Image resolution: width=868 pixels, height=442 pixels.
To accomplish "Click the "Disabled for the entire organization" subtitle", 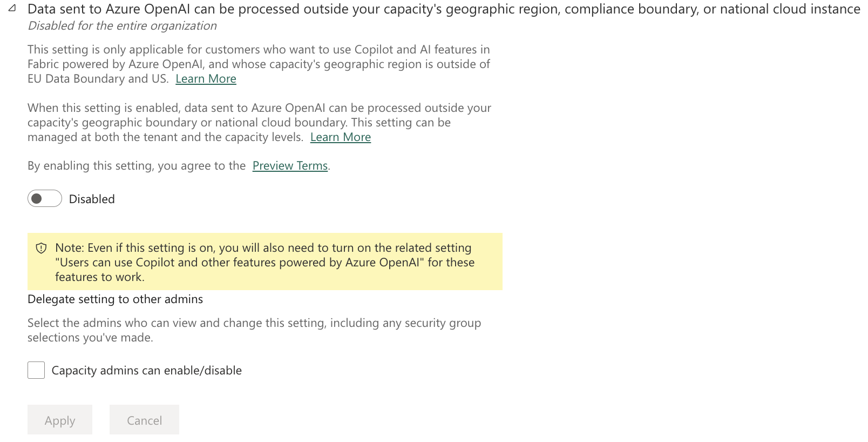I will point(122,25).
